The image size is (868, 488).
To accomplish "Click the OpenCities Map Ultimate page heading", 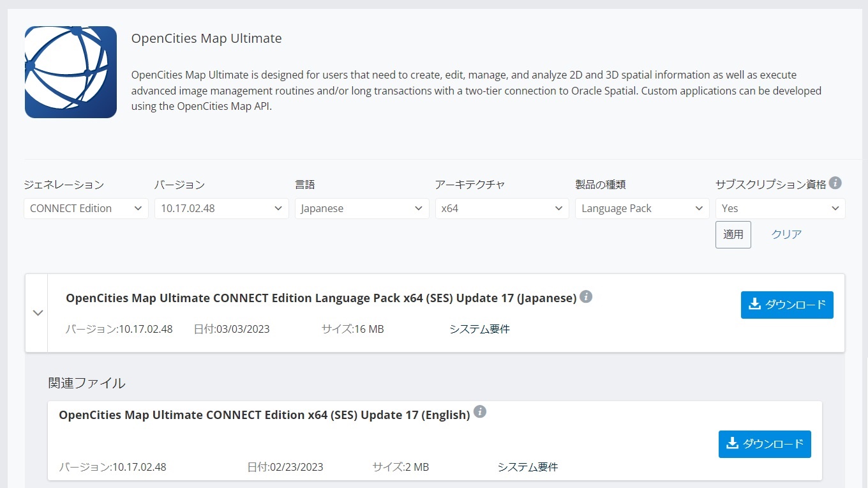I will [206, 38].
